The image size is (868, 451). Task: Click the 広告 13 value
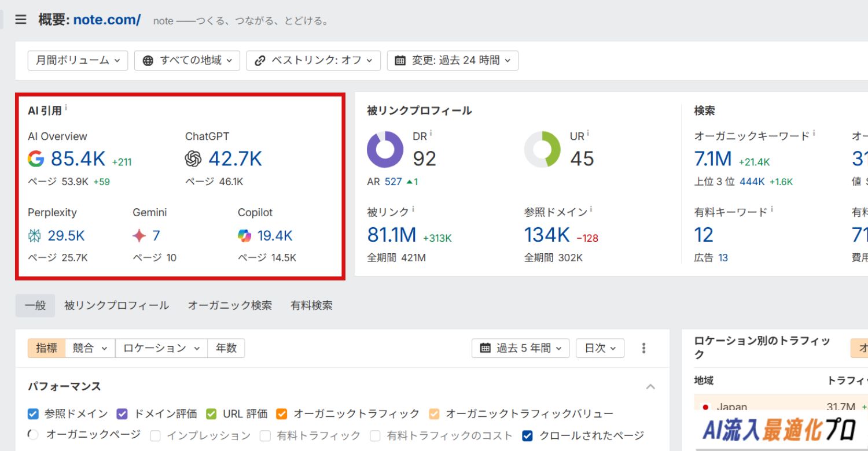(723, 258)
